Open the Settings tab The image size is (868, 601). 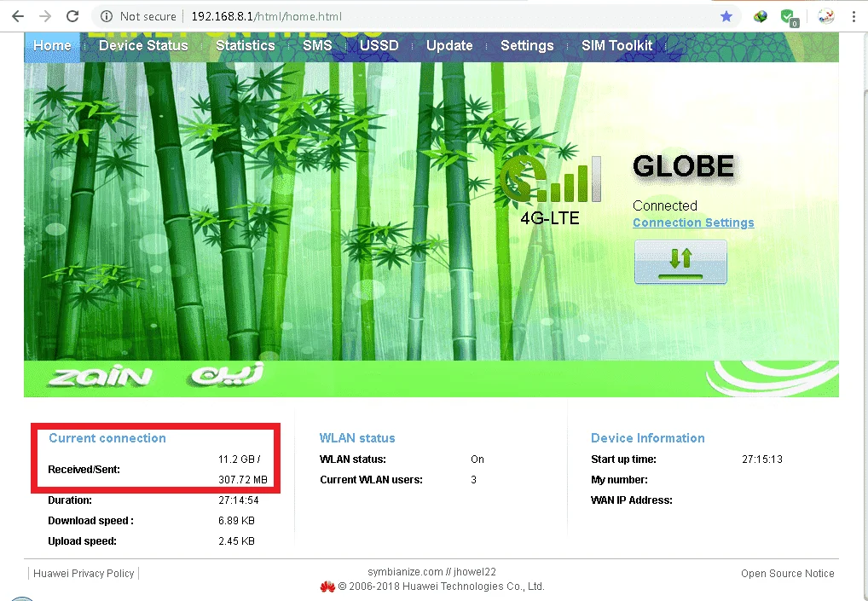(x=527, y=45)
